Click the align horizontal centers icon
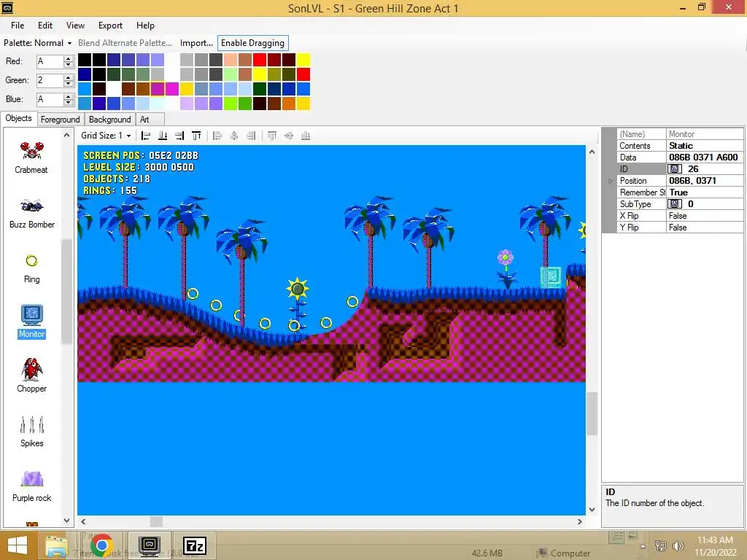 (x=234, y=136)
